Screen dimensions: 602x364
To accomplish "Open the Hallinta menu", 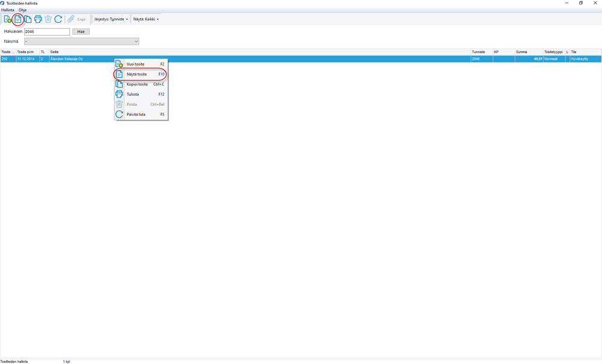I will (8, 10).
